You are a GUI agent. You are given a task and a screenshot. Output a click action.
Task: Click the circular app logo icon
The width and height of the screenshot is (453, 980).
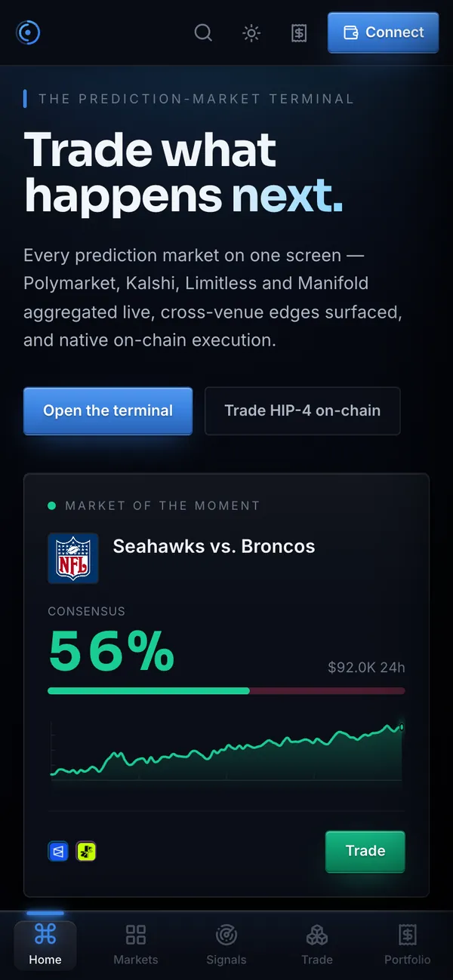click(x=28, y=32)
